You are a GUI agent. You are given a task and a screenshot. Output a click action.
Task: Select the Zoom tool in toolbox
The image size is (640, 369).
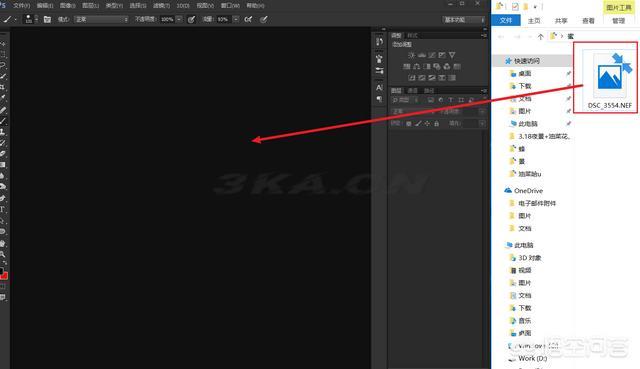[3, 254]
